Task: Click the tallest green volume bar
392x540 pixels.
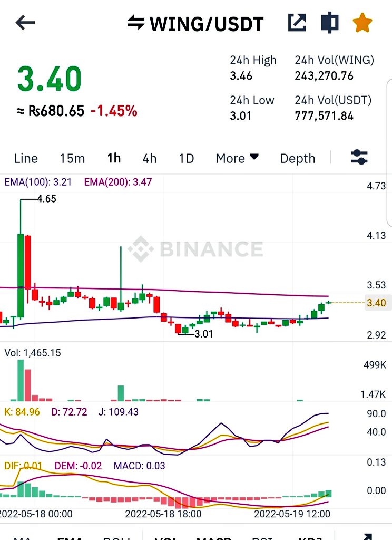Action: [21, 380]
